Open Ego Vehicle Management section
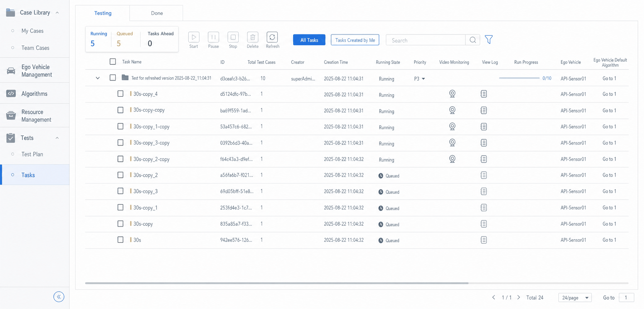 click(x=35, y=71)
